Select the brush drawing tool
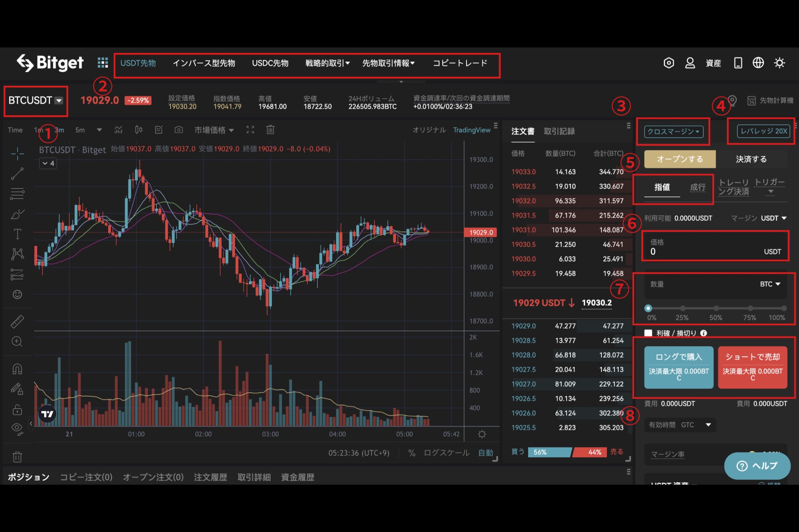The image size is (799, 532). (17, 214)
